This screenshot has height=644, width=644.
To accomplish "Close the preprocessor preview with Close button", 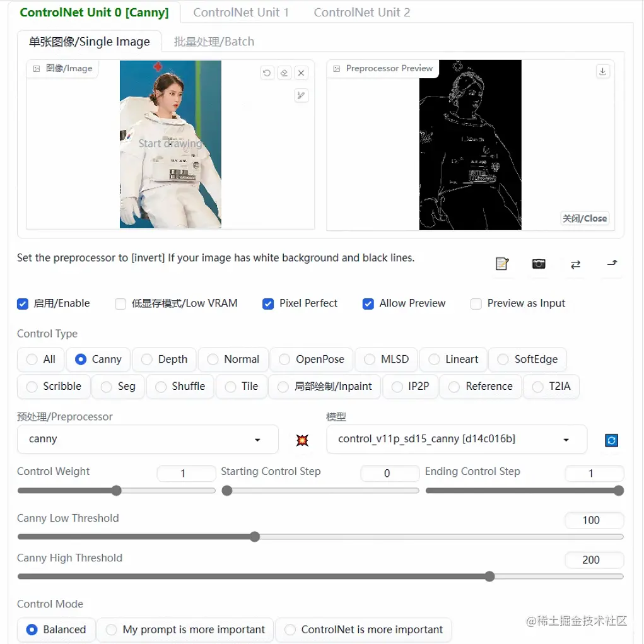I will pyautogui.click(x=584, y=218).
